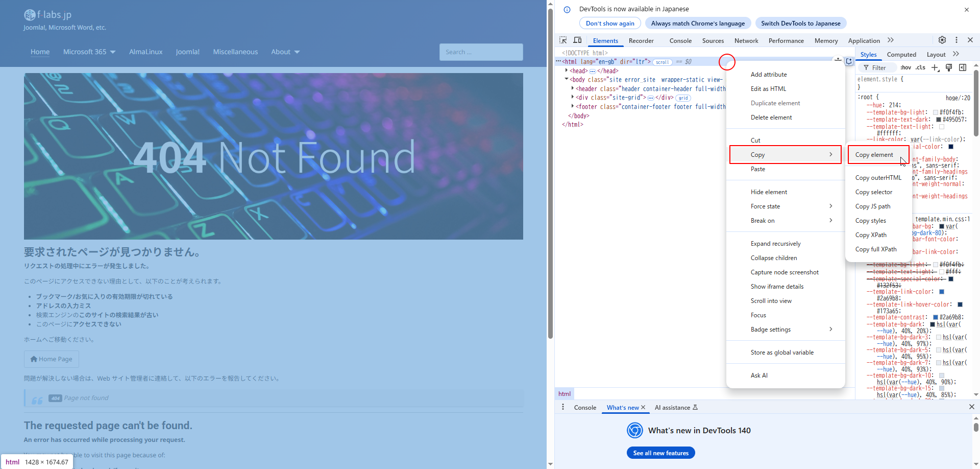Open the DevTools three-dot customize menu
This screenshot has width=980, height=469.
click(x=957, y=40)
